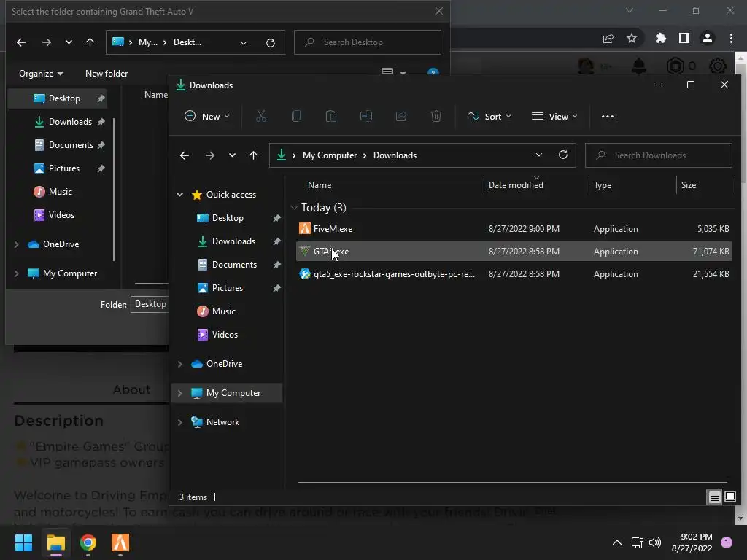Open the Organize menu in picker dialog

(x=41, y=74)
